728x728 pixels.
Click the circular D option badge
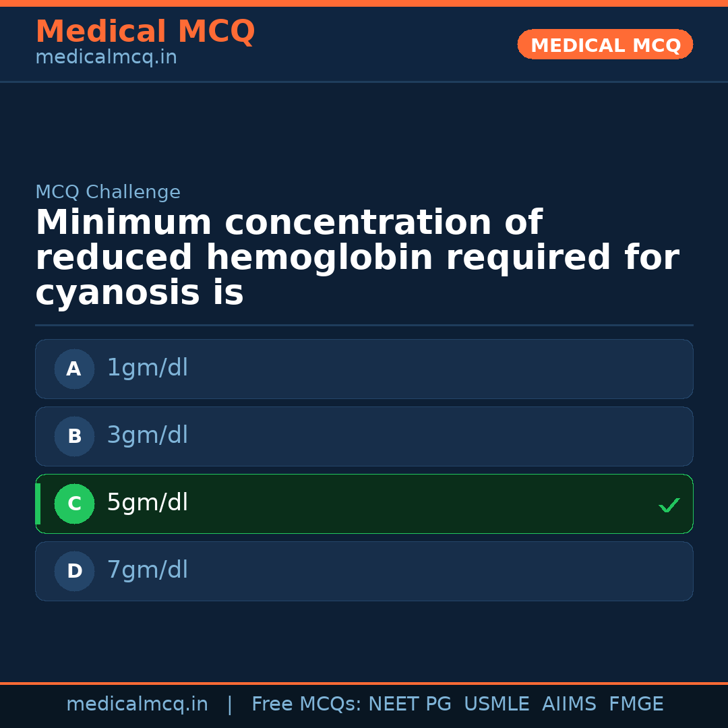(x=74, y=571)
